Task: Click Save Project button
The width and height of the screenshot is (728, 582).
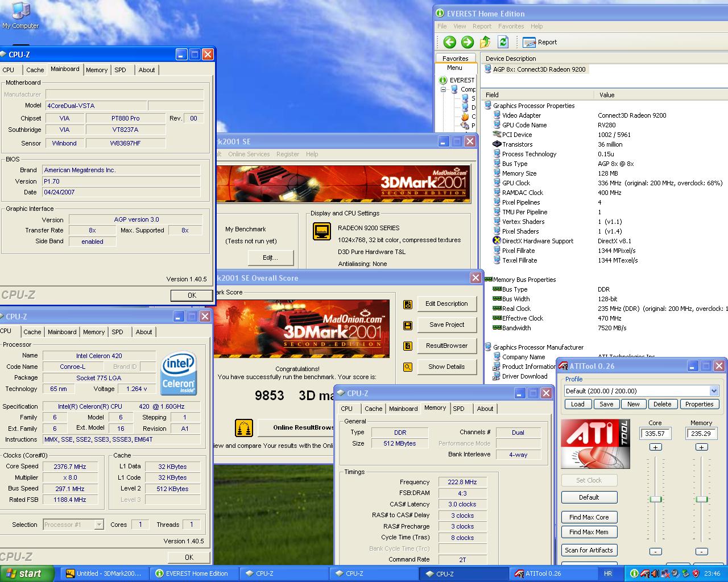Action: click(446, 325)
